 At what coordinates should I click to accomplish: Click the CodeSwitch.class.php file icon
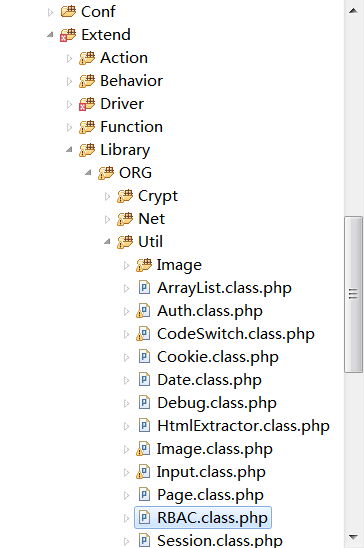[143, 334]
